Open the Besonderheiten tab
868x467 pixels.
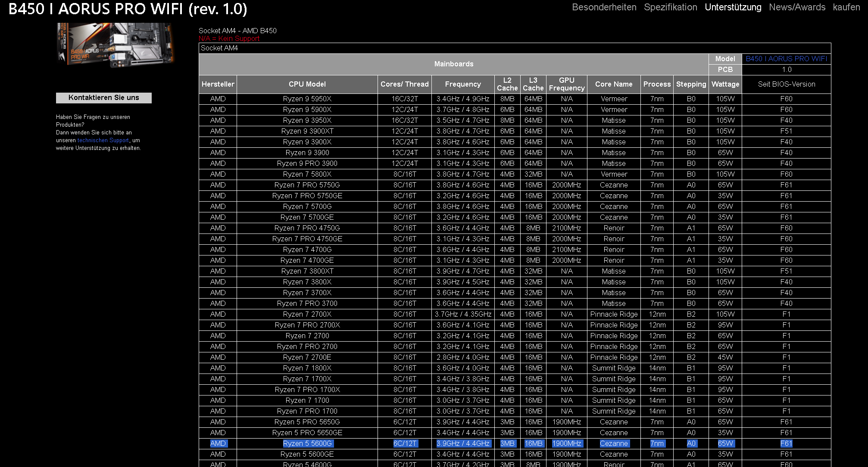604,7
